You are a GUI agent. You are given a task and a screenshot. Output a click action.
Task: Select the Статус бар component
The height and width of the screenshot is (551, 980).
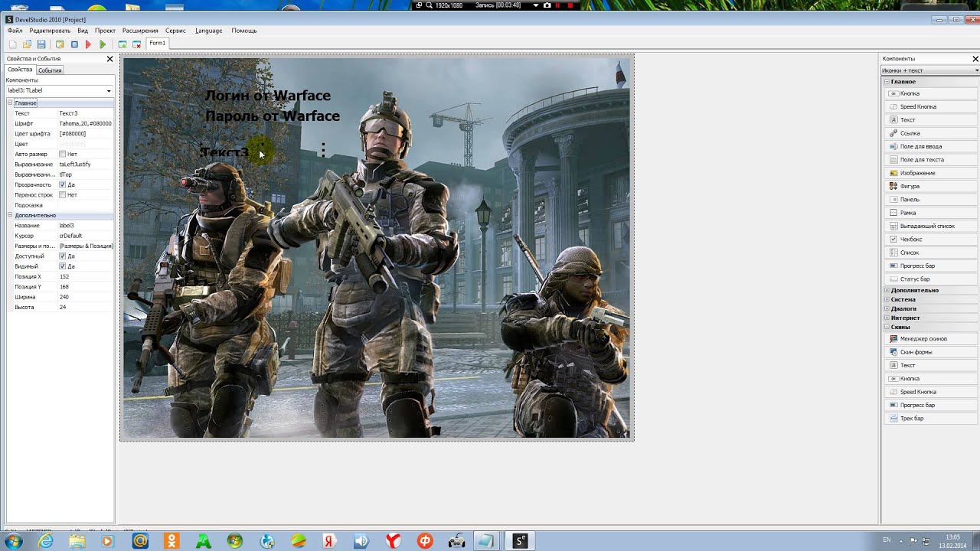coord(930,279)
